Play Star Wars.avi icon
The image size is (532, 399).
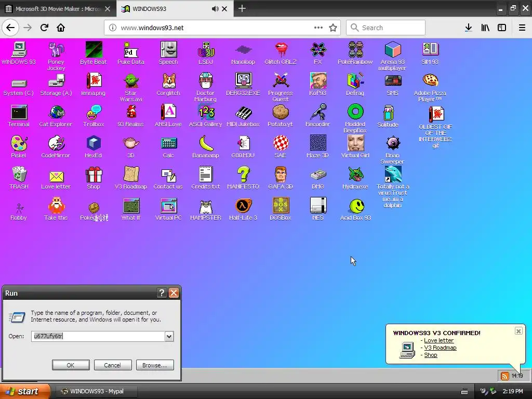[131, 81]
